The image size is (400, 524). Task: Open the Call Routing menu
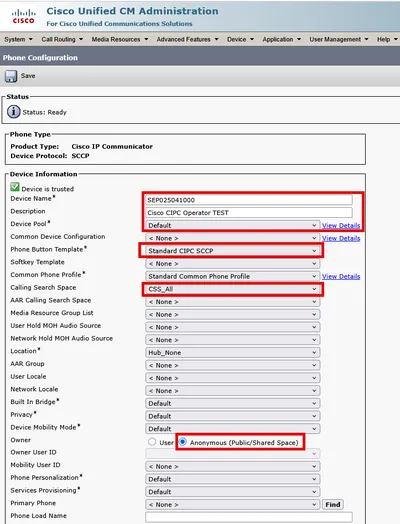coord(62,39)
